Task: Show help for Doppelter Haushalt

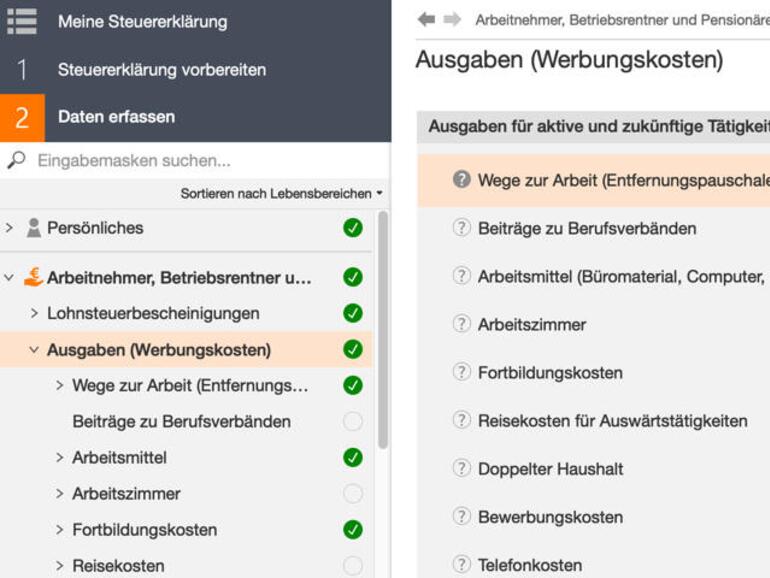Action: (461, 468)
